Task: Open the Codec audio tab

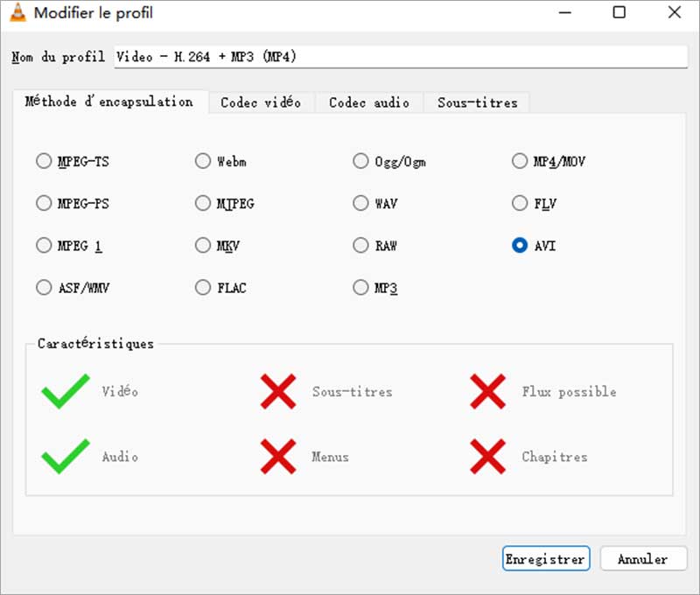Action: (x=368, y=102)
